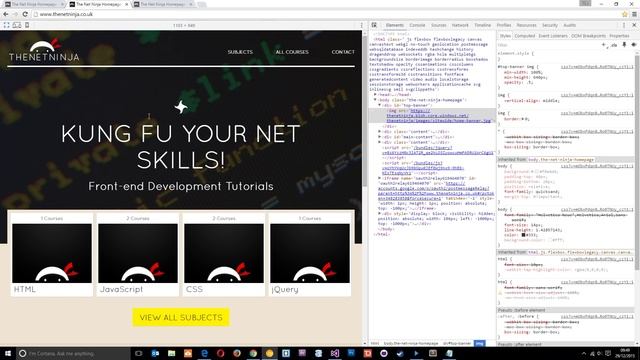This screenshot has height=360, width=640.
Task: Open the device toolbar three-dot menu
Action: click(x=362, y=25)
